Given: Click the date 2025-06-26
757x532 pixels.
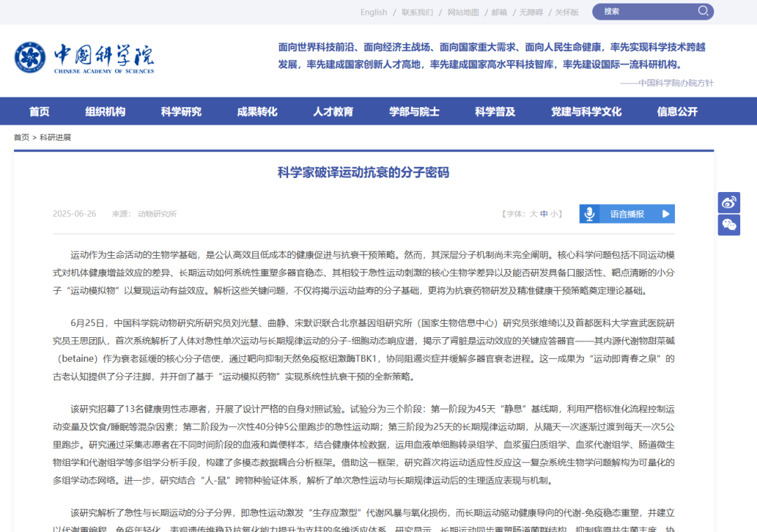Looking at the screenshot, I should [x=74, y=214].
